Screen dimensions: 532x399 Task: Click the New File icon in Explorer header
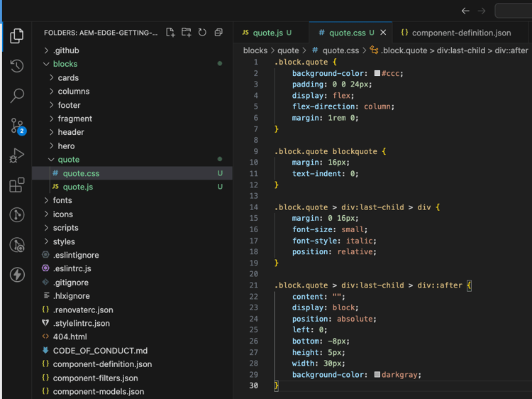pyautogui.click(x=170, y=33)
